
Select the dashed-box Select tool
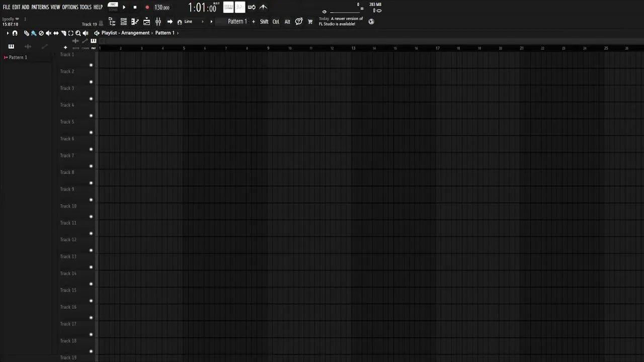click(71, 33)
